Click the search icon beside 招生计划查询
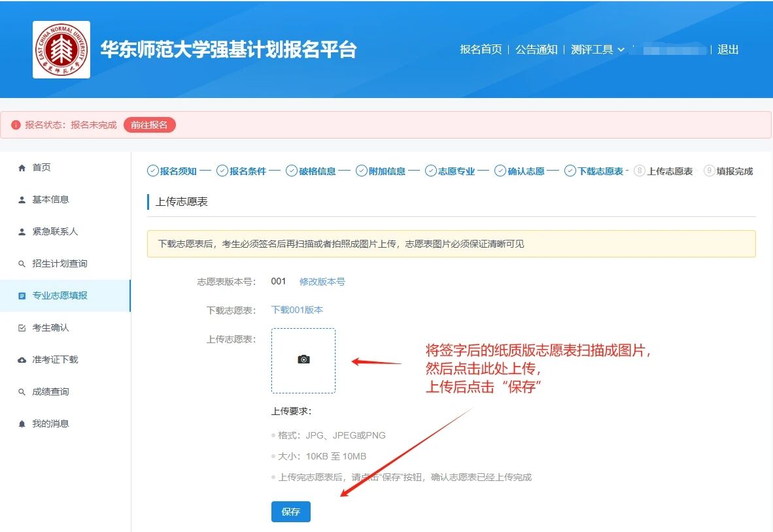773x532 pixels. click(x=22, y=264)
